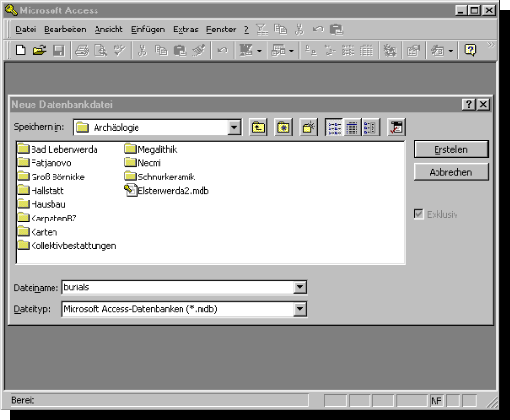Click the dialog's question mark help button
The height and width of the screenshot is (420, 510).
(468, 104)
